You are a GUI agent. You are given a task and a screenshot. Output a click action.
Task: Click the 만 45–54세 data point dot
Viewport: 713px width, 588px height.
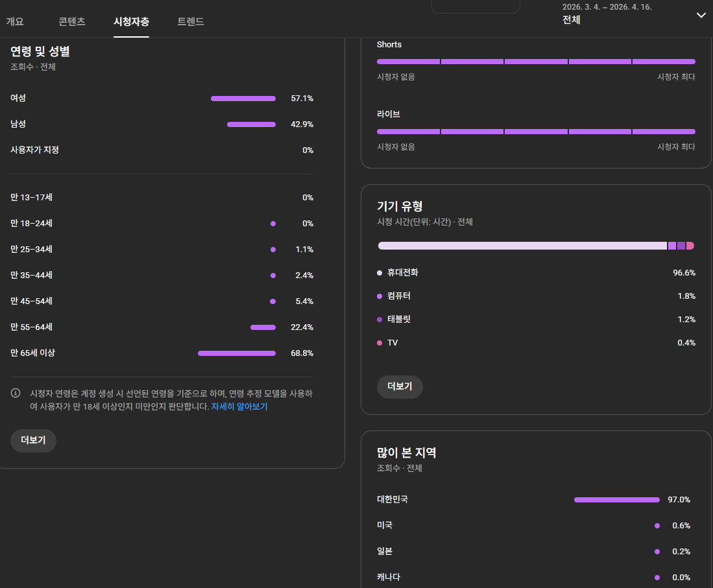click(x=272, y=301)
